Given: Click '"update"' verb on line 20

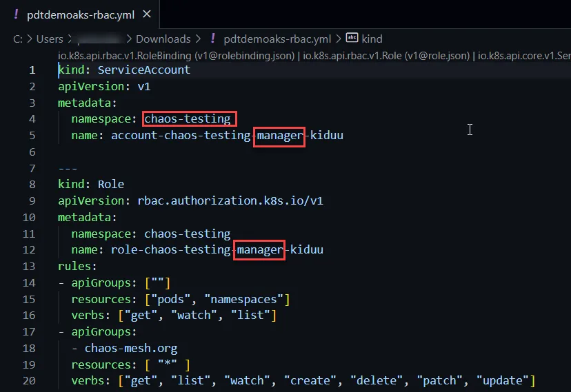Looking at the screenshot, I should (503, 381).
